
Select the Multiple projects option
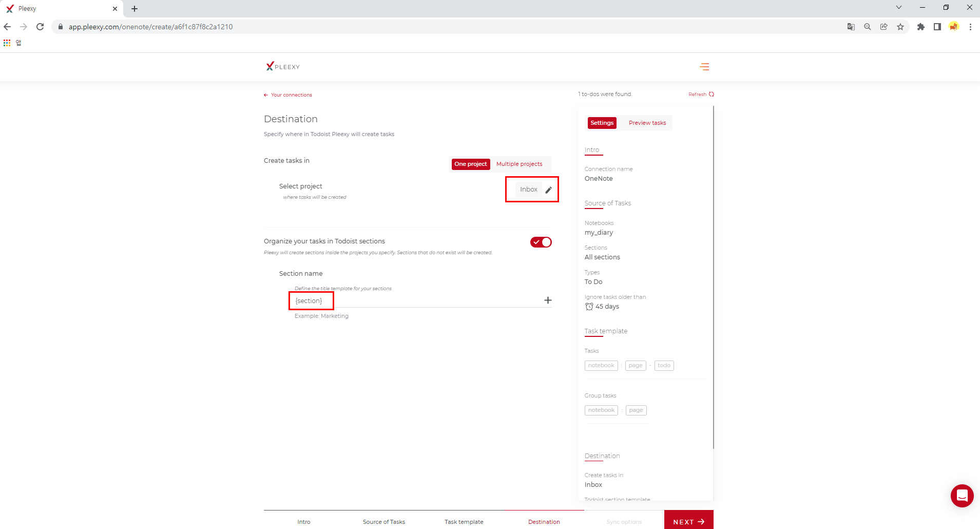point(520,164)
